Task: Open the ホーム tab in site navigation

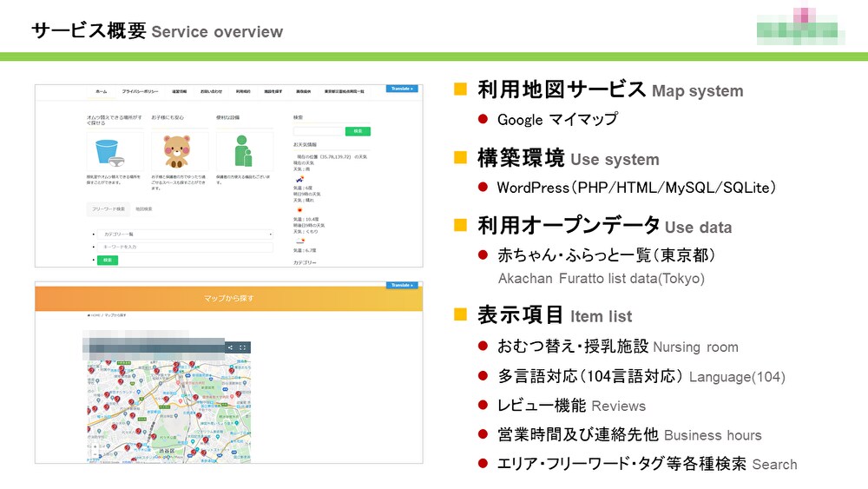Action: (x=102, y=91)
